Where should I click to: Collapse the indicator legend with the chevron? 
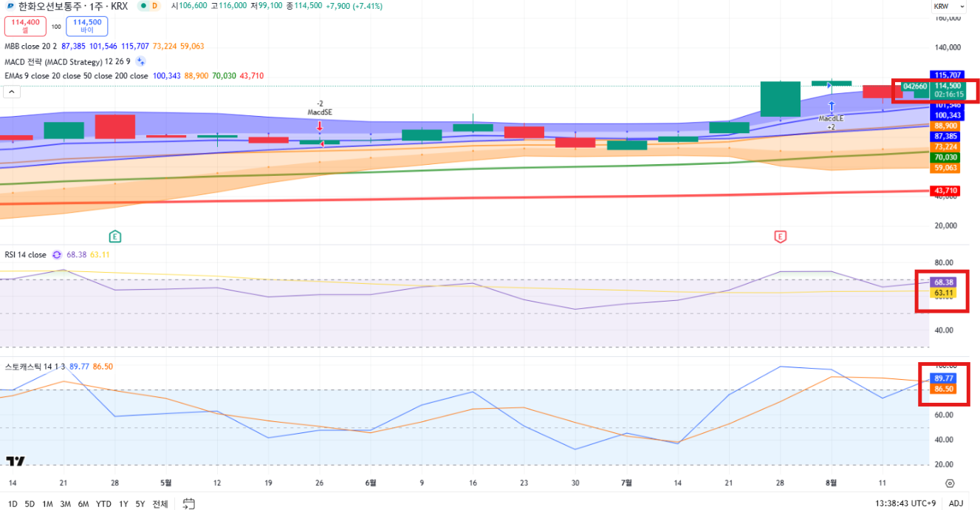(x=12, y=92)
